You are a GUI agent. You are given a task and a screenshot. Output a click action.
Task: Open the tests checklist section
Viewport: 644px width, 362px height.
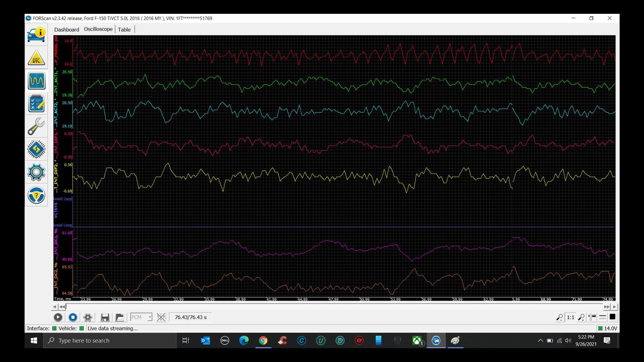point(36,104)
